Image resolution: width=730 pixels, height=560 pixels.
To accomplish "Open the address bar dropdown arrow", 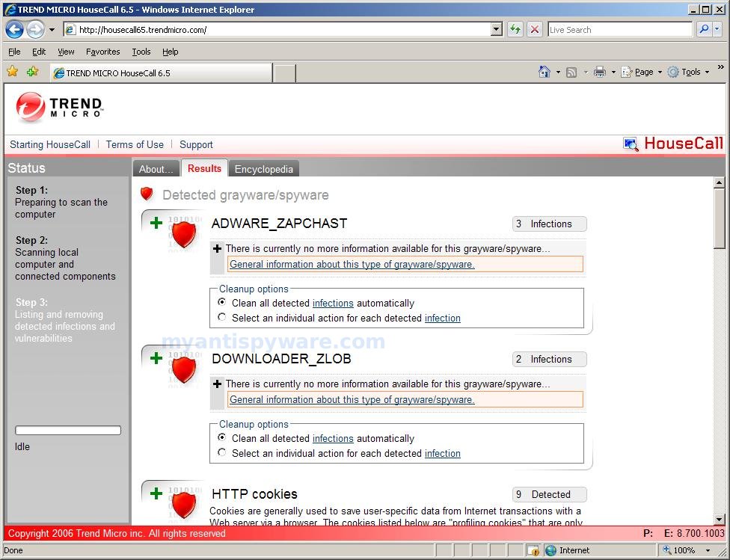I will pyautogui.click(x=497, y=30).
